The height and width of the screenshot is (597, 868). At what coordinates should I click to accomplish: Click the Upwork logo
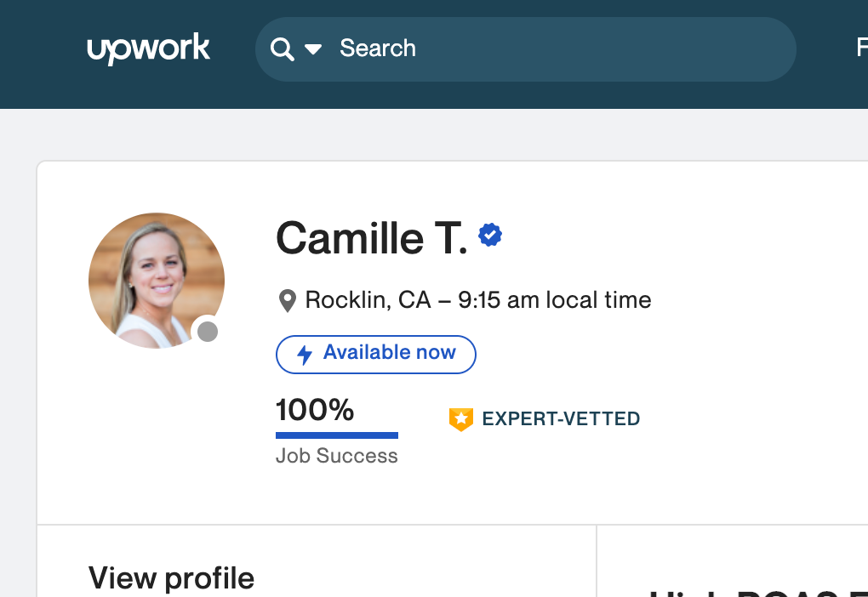tap(148, 48)
